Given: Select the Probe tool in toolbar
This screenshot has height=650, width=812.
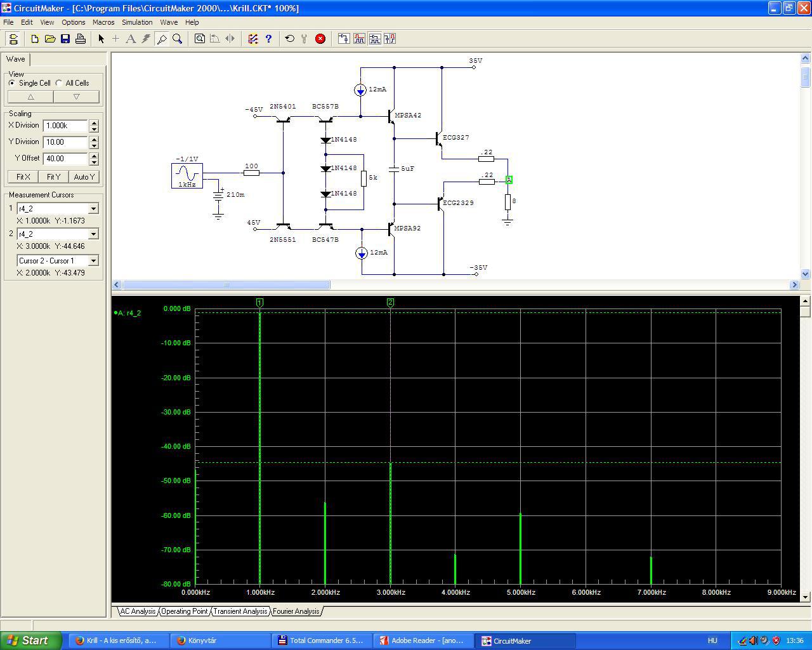Looking at the screenshot, I should coord(162,39).
